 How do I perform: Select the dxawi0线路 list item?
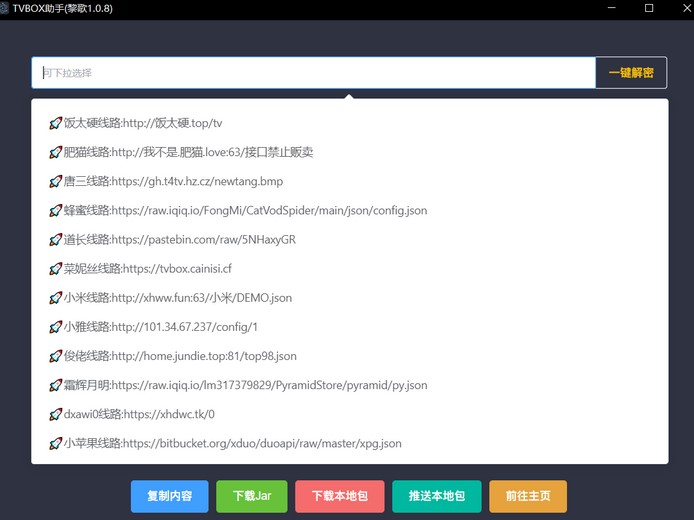coord(138,414)
